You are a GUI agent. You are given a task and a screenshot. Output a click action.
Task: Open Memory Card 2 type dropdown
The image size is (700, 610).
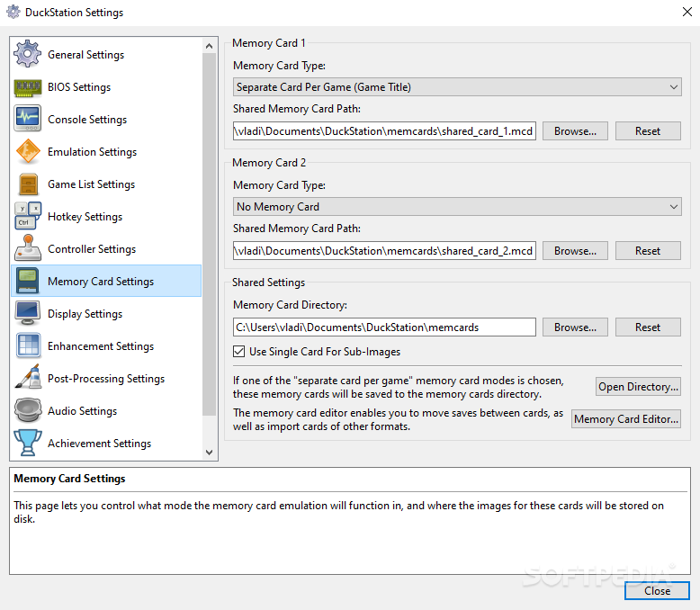(x=457, y=206)
